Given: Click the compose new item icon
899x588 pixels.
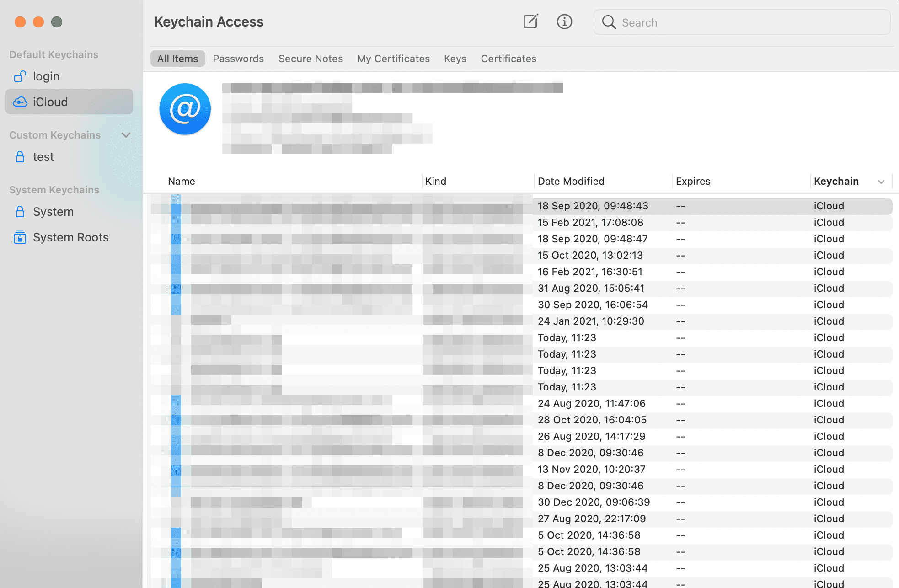Looking at the screenshot, I should coord(530,21).
